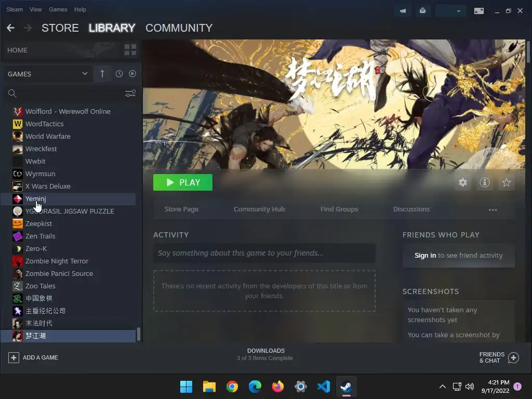Switch to the COMMUNITY tab
532x399 pixels.
pyautogui.click(x=179, y=28)
